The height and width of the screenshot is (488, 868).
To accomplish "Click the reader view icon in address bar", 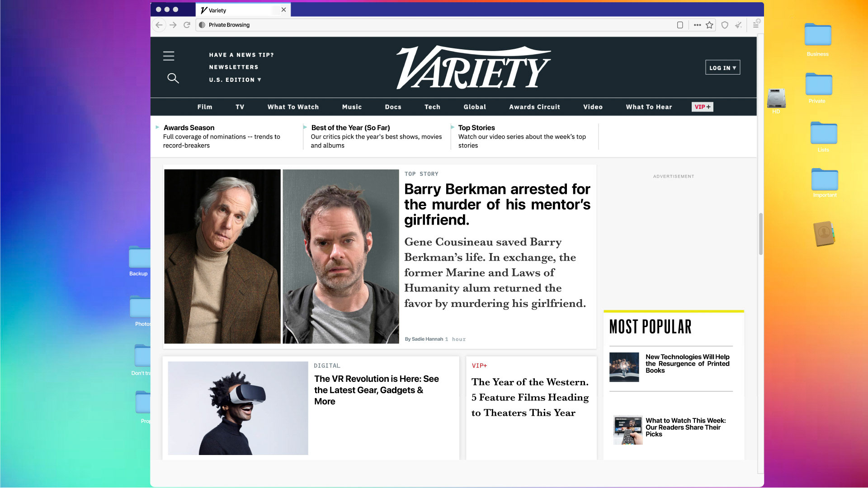I will coord(680,25).
